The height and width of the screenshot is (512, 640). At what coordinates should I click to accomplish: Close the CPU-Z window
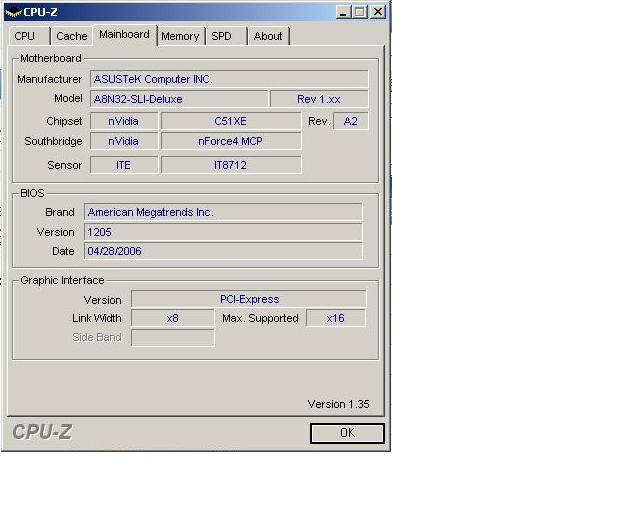pos(378,12)
